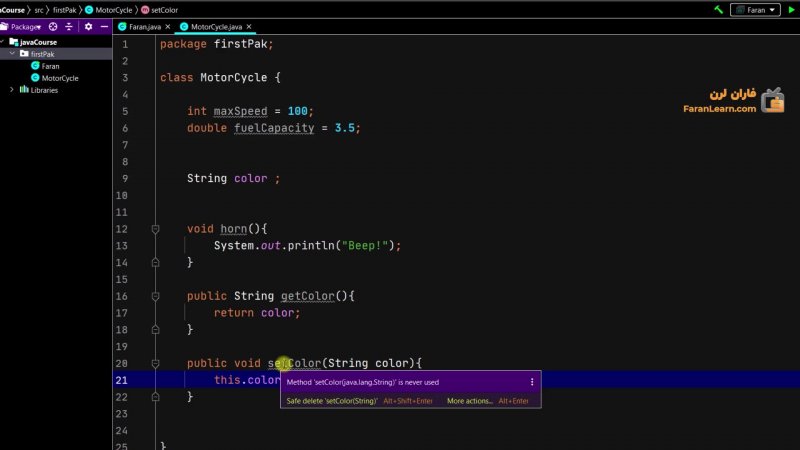800x450 pixels.
Task: Click More actions... in the inspection popup
Action: [470, 401]
